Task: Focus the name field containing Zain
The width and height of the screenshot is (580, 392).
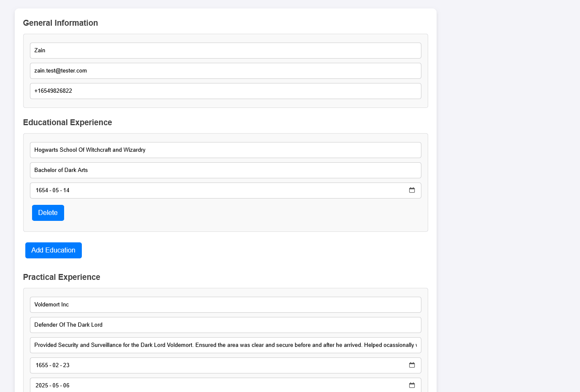Action: coord(225,51)
